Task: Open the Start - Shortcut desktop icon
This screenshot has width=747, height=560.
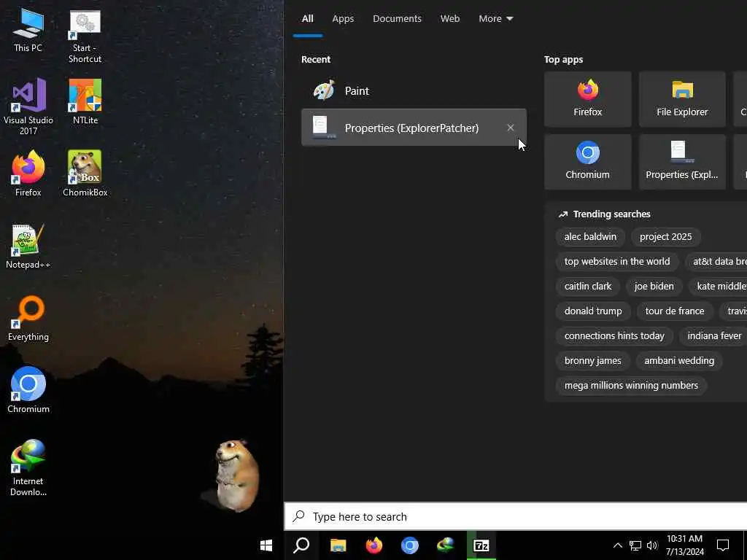Action: click(85, 36)
